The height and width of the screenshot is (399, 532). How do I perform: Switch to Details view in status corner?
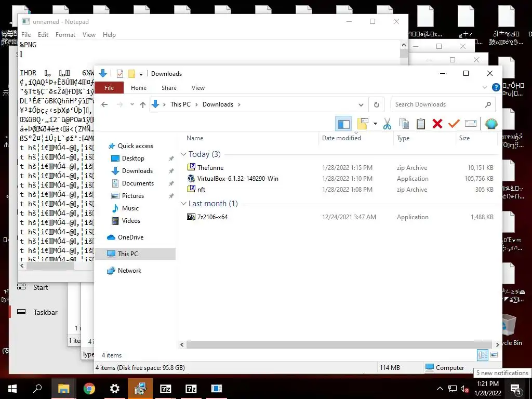pyautogui.click(x=483, y=355)
